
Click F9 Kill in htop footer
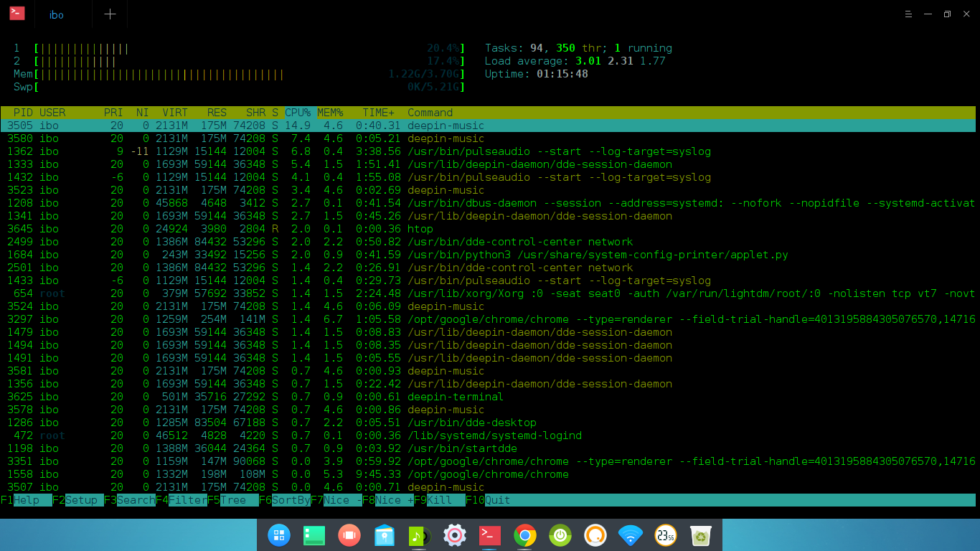(x=440, y=500)
